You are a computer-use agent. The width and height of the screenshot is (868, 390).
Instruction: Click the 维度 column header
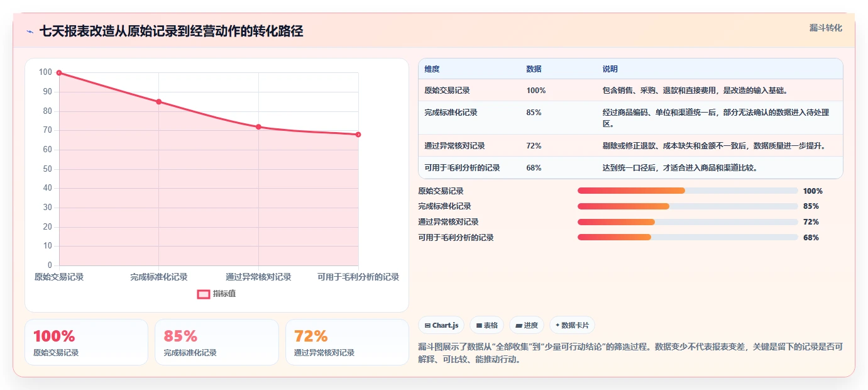(x=432, y=69)
